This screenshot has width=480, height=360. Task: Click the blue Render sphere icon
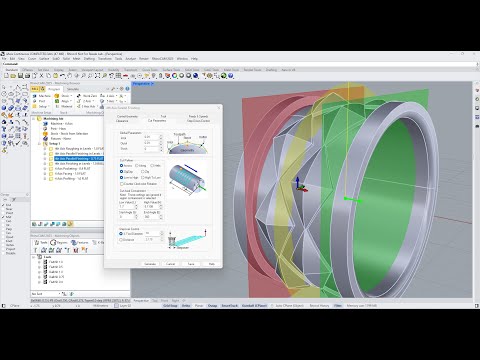pyautogui.click(x=196, y=76)
